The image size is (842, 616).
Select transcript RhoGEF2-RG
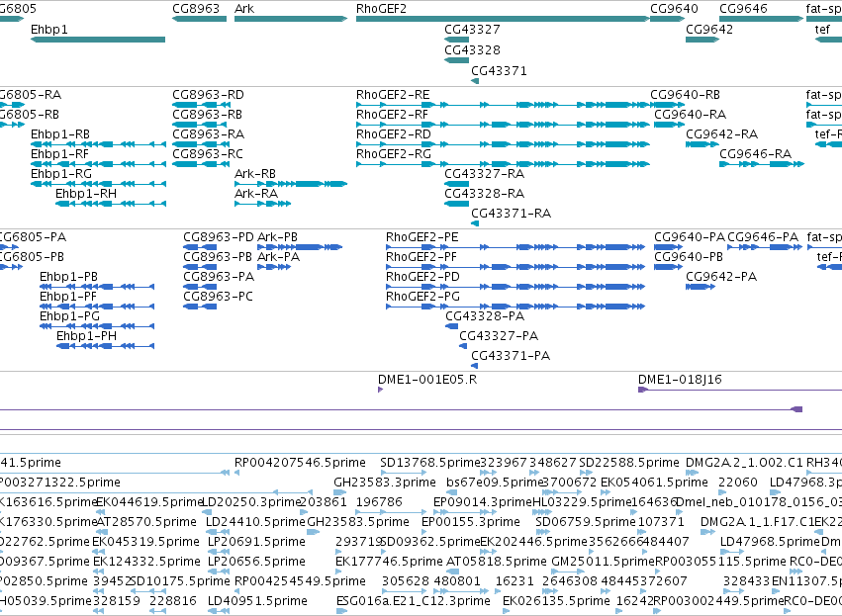click(x=503, y=164)
